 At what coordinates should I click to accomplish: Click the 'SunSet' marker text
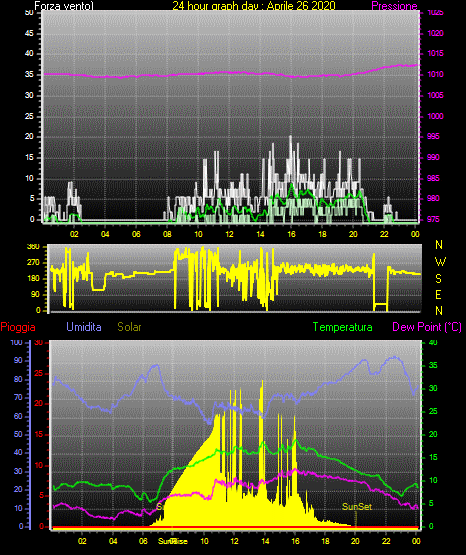(357, 507)
